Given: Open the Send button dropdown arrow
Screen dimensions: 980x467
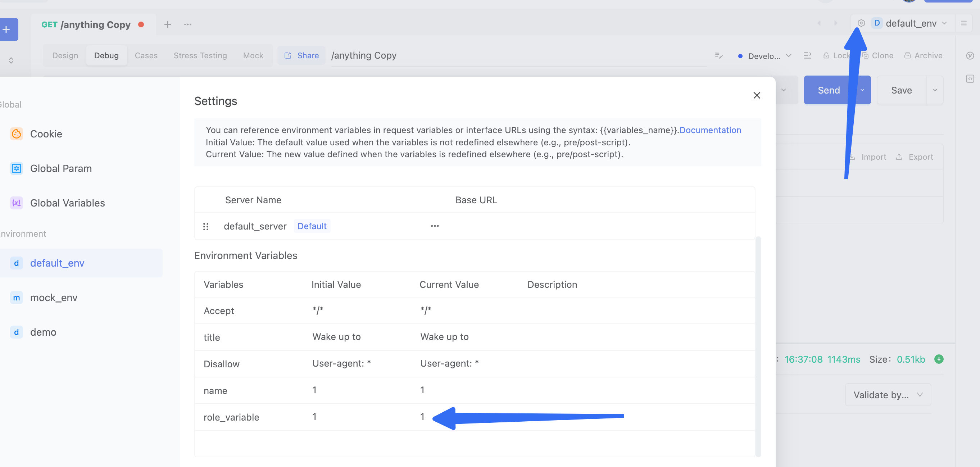Looking at the screenshot, I should (x=862, y=90).
